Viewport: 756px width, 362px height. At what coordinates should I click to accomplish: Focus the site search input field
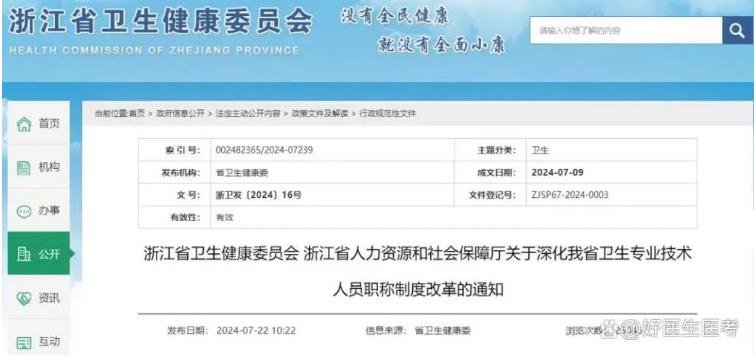point(626,31)
